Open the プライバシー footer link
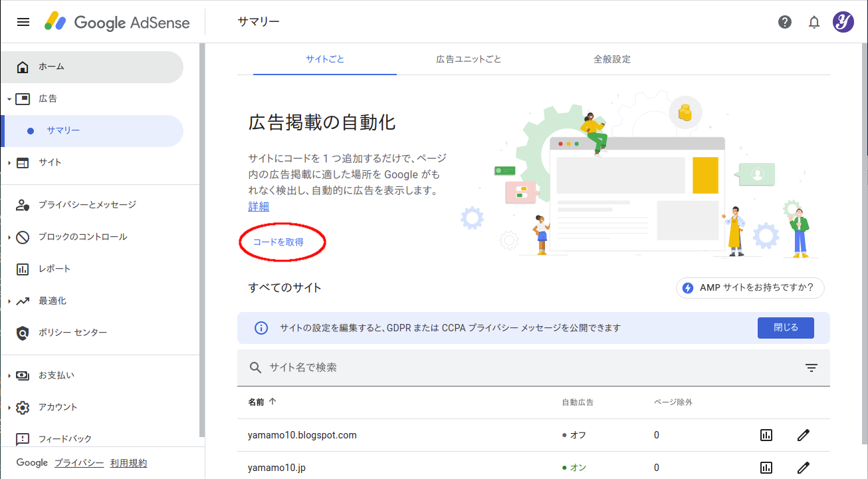This screenshot has width=868, height=479. click(x=79, y=463)
